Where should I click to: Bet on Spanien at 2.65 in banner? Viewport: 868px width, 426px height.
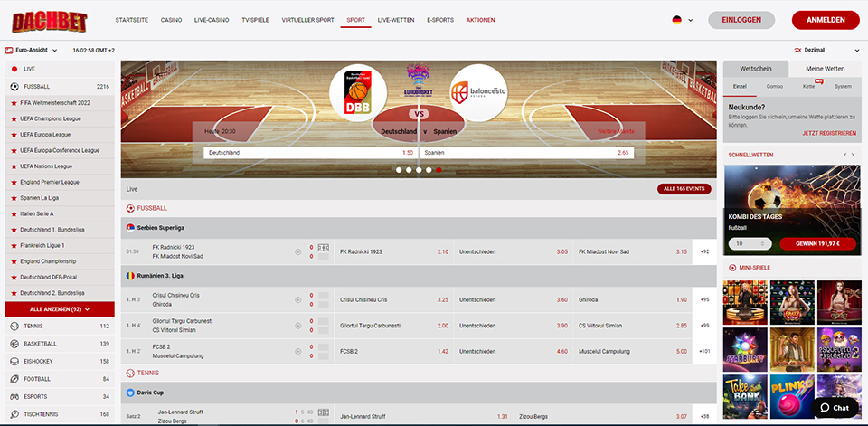tap(526, 152)
